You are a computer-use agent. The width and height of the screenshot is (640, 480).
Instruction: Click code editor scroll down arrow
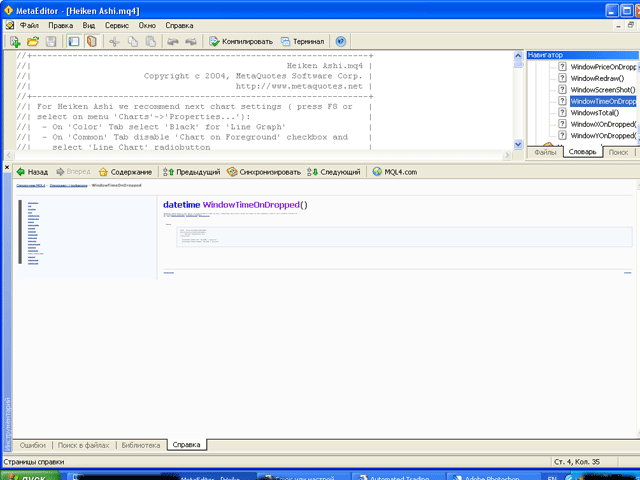518,144
